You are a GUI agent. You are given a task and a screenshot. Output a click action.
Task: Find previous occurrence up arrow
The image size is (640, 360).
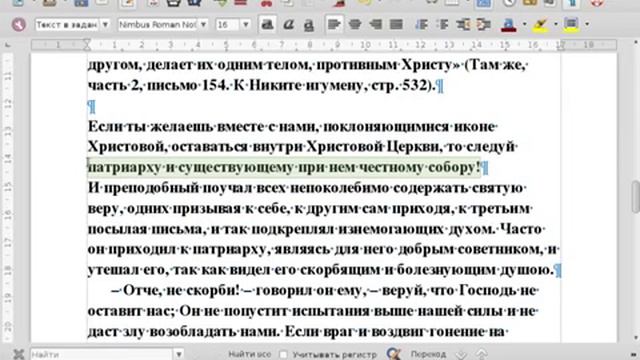(x=482, y=354)
